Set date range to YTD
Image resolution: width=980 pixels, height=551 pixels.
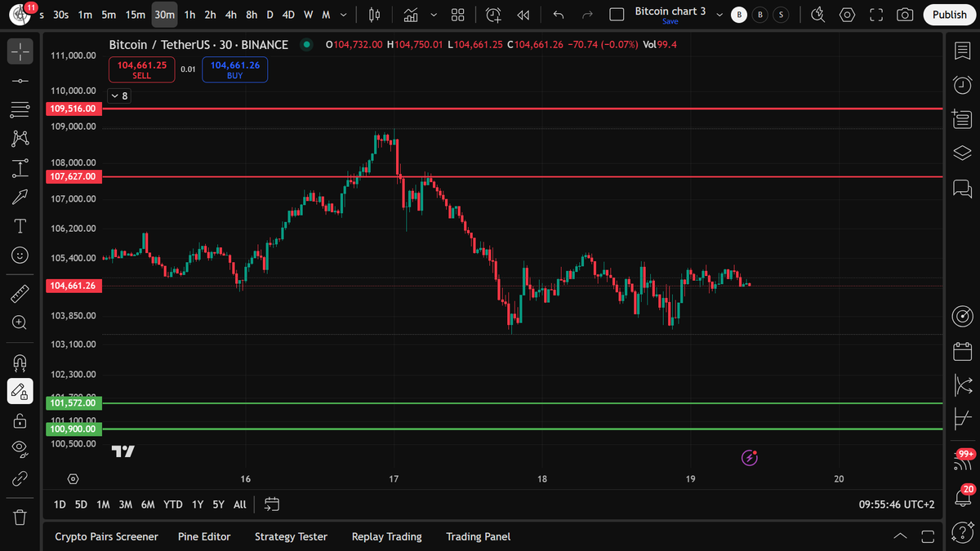173,504
